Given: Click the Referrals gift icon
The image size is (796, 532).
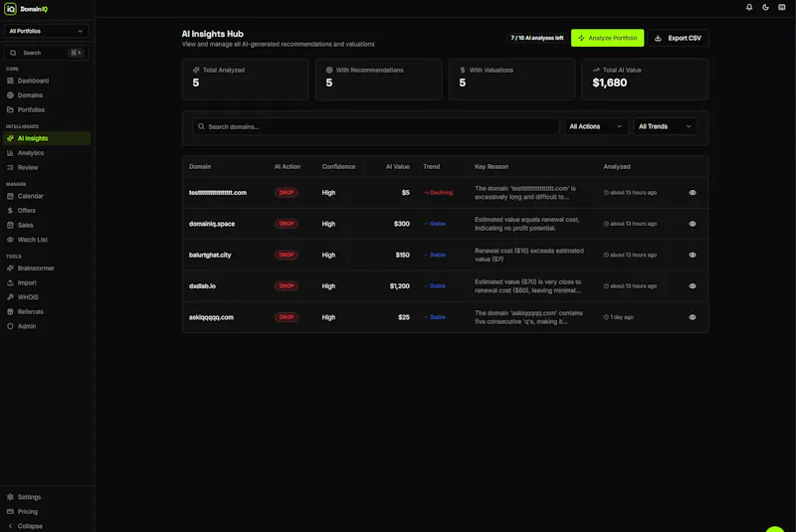Looking at the screenshot, I should coord(10,312).
